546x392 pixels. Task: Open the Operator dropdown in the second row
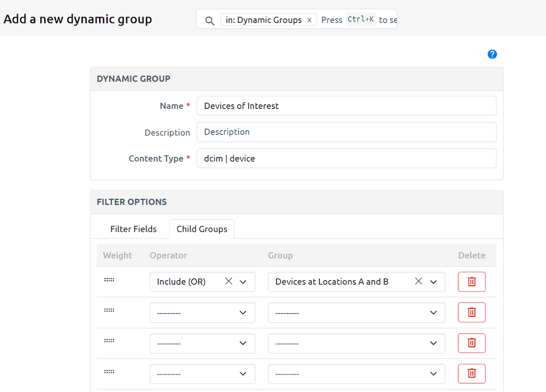(x=243, y=312)
